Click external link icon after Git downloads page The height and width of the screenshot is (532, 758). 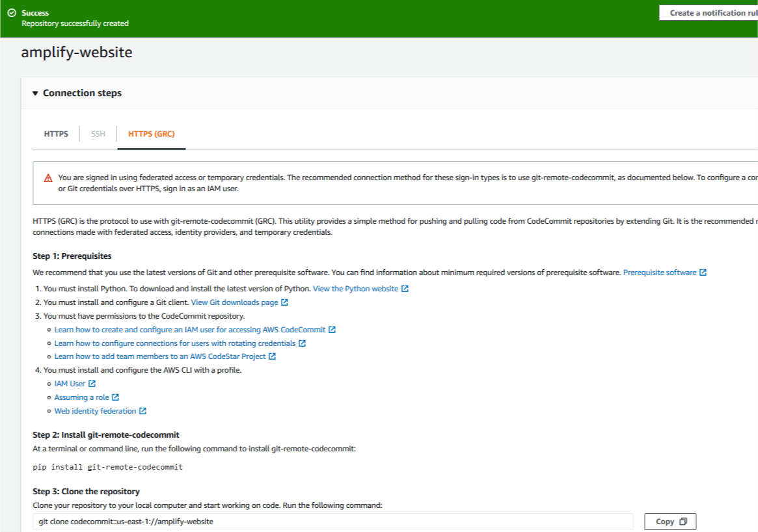tap(285, 302)
